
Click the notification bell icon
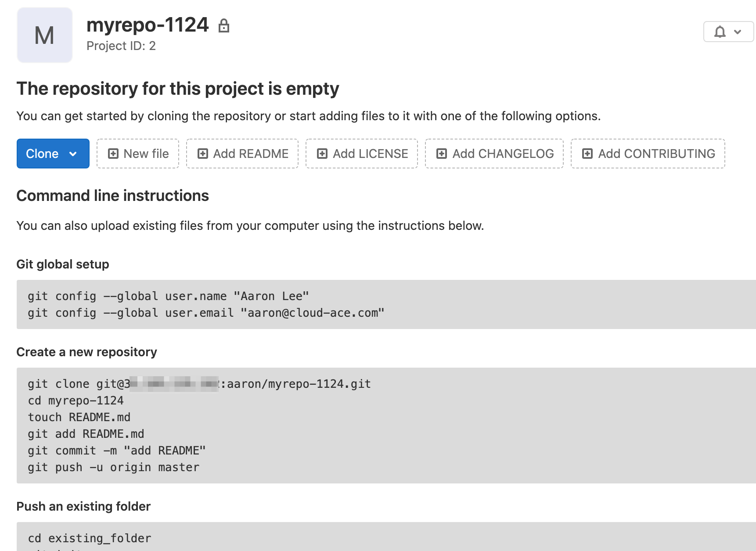pos(720,32)
